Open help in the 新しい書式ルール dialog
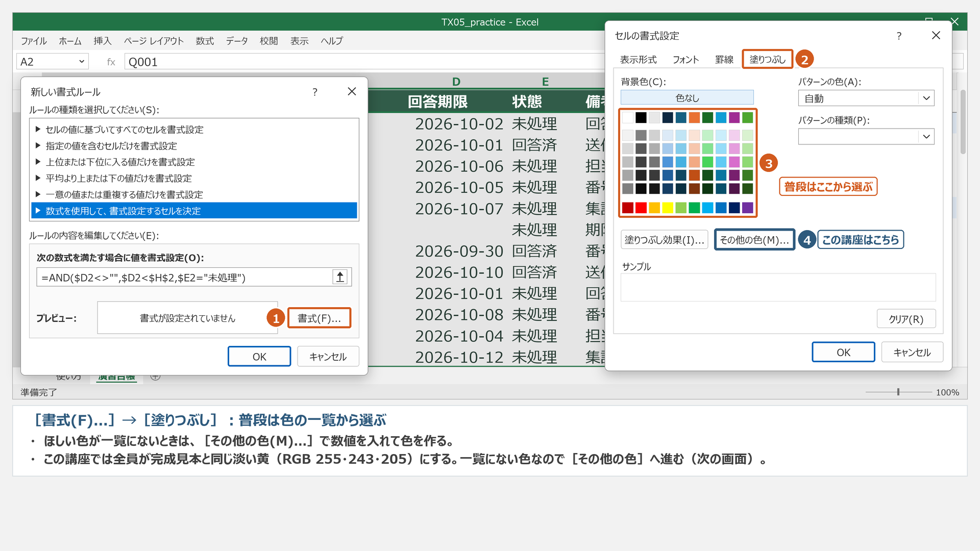The height and width of the screenshot is (551, 980). click(315, 92)
